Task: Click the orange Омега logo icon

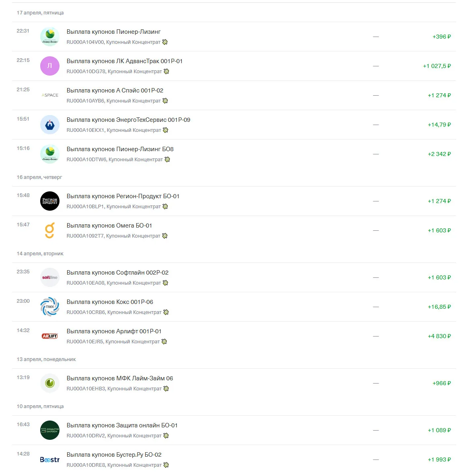Action: pyautogui.click(x=50, y=230)
